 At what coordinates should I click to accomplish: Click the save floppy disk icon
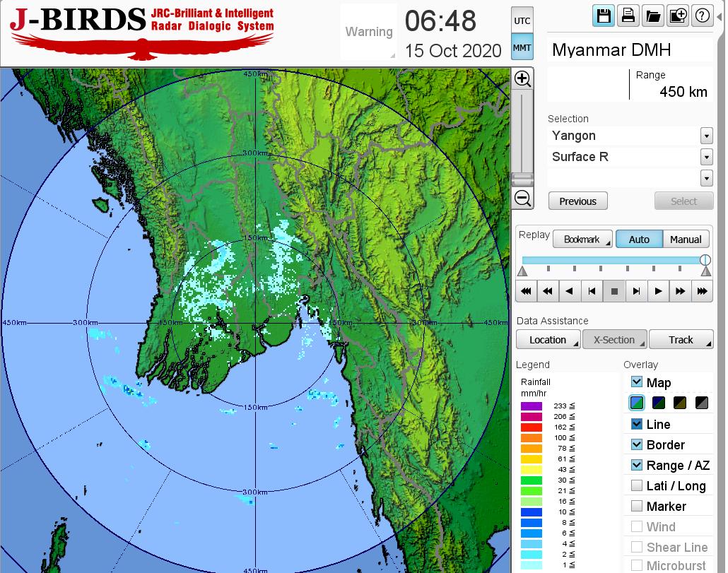604,16
